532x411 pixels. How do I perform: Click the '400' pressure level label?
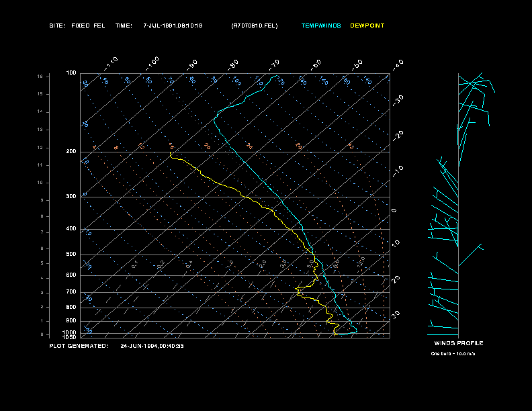tap(71, 228)
